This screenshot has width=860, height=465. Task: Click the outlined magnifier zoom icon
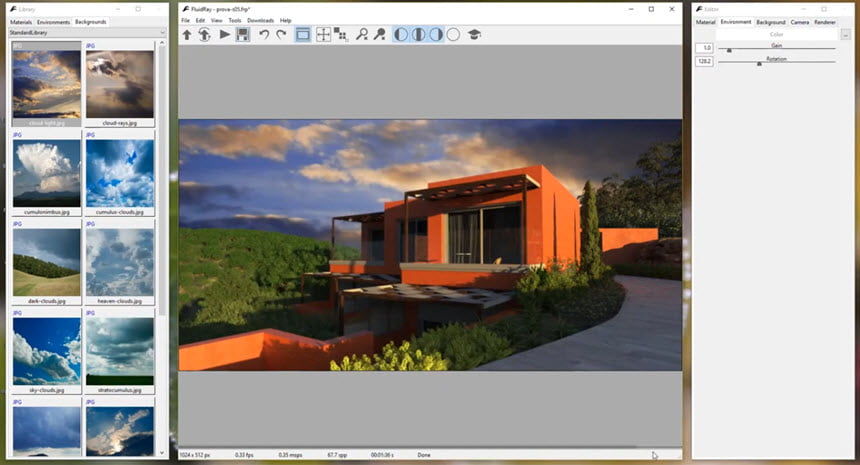click(362, 35)
